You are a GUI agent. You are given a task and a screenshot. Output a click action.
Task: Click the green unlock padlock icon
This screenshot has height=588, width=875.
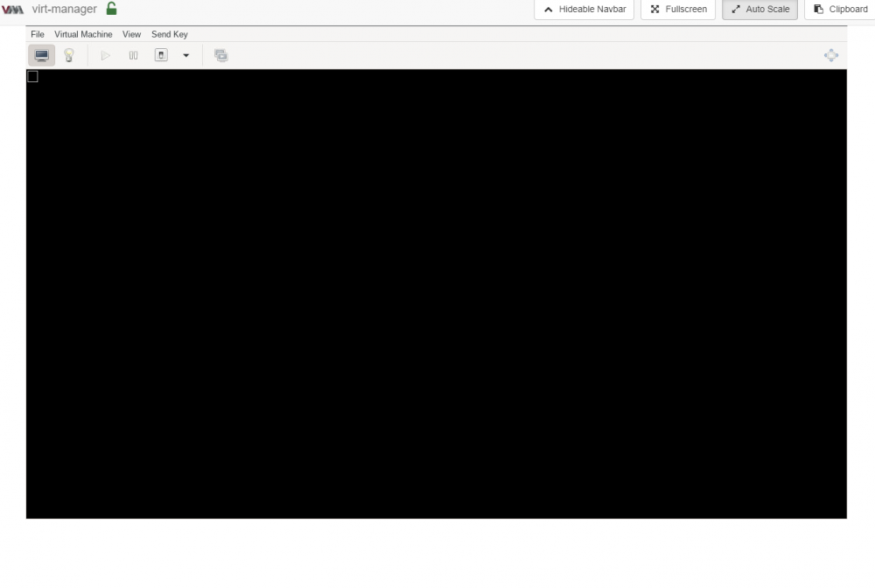tap(112, 9)
